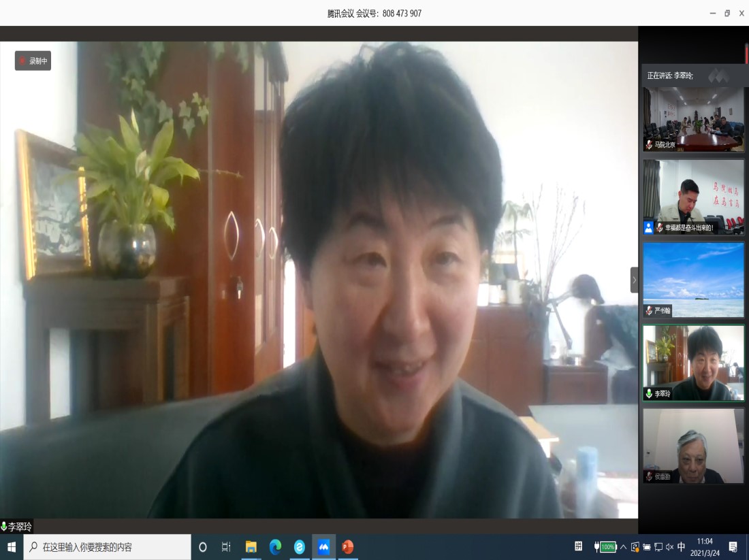Expand the system tray hidden icons chevron
The width and height of the screenshot is (749, 560).
pos(623,547)
